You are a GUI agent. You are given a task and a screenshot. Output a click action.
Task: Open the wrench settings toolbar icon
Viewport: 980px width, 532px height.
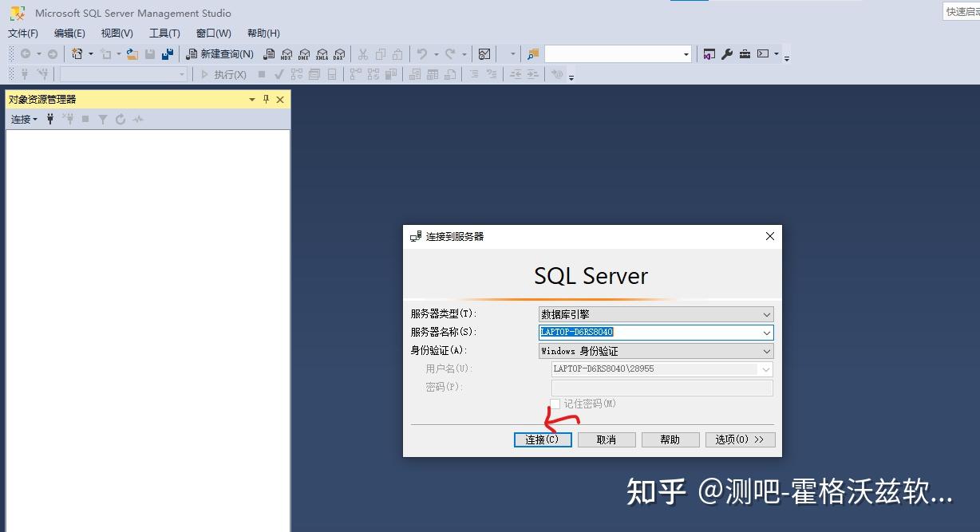727,53
